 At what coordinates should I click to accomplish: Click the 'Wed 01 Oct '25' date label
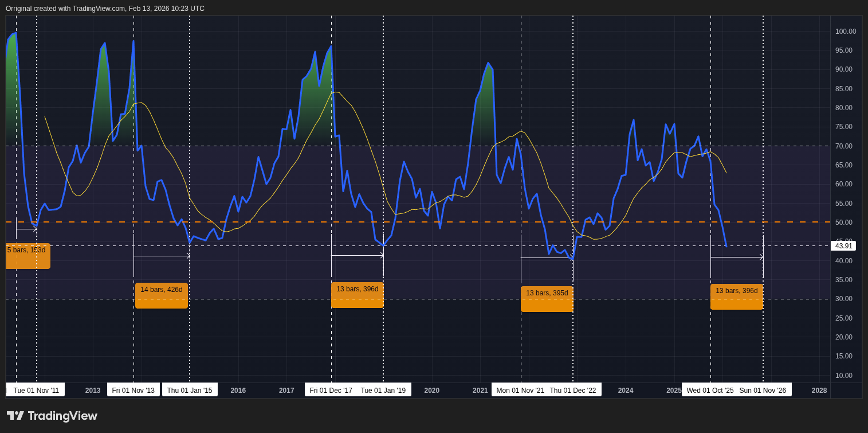pos(710,390)
